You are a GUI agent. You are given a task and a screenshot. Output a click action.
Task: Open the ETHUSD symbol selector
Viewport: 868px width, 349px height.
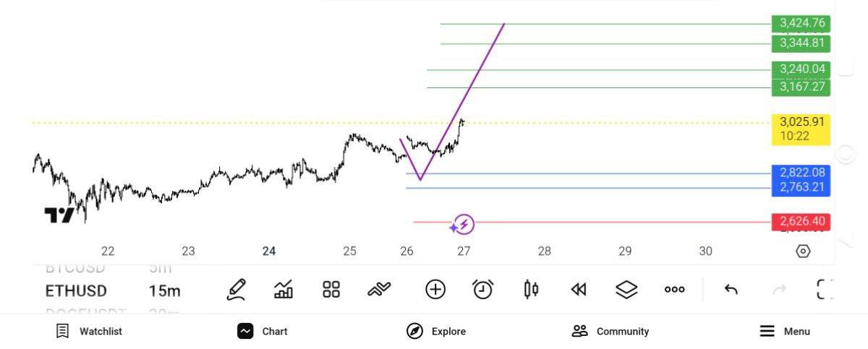click(x=76, y=291)
